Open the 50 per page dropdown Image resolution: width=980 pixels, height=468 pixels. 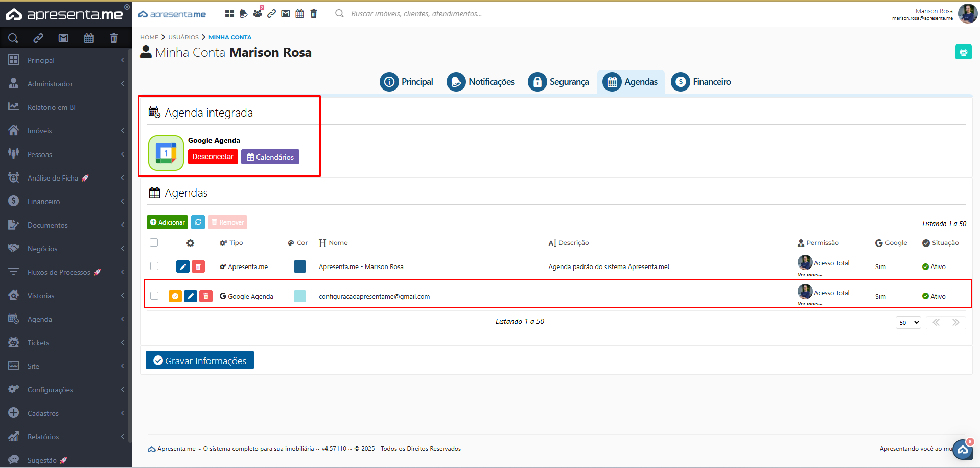pos(908,322)
